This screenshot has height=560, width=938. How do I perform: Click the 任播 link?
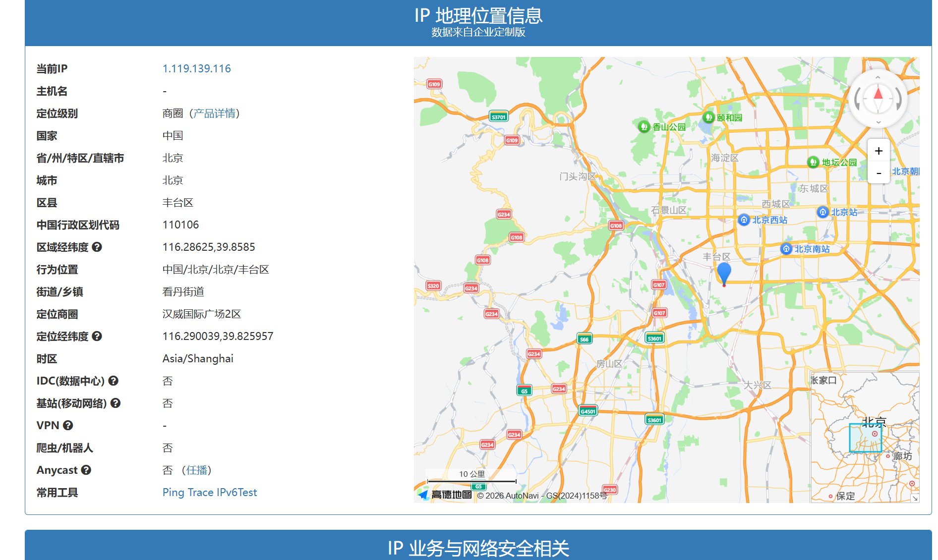click(196, 470)
